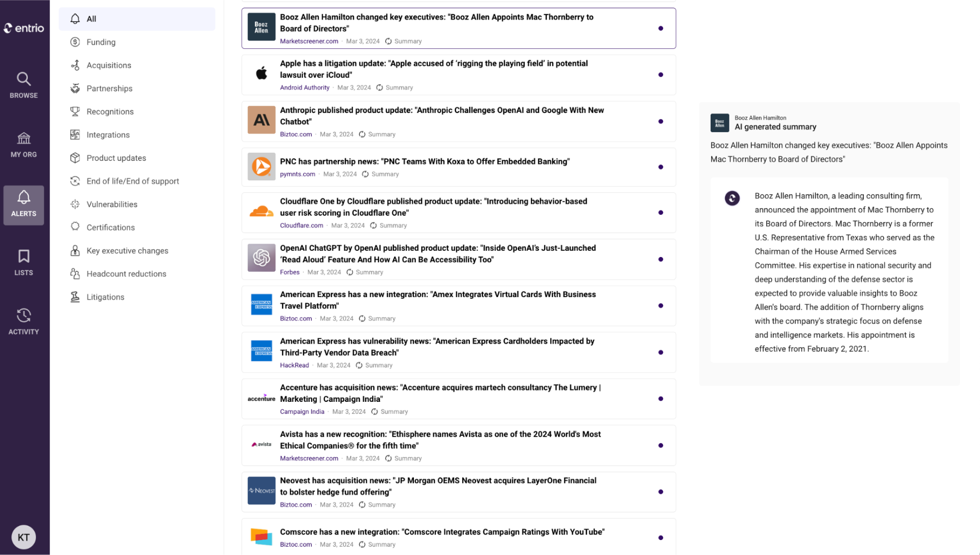Screen dimensions: 980x555
Task: Open the Avista Ethisphere recognition alert title
Action: click(440, 440)
